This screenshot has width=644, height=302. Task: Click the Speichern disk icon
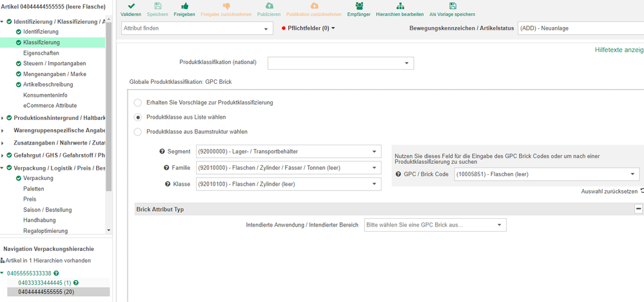click(x=157, y=6)
